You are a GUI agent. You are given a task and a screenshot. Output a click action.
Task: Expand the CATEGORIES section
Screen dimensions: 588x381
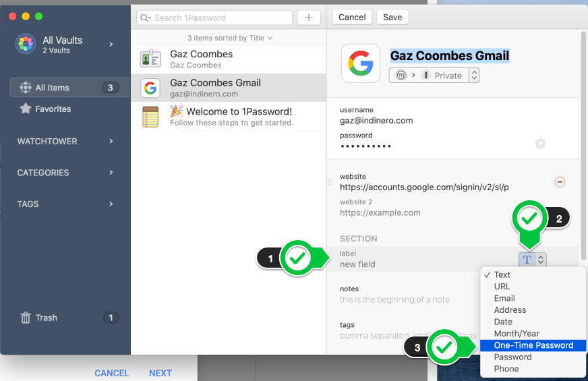click(111, 173)
